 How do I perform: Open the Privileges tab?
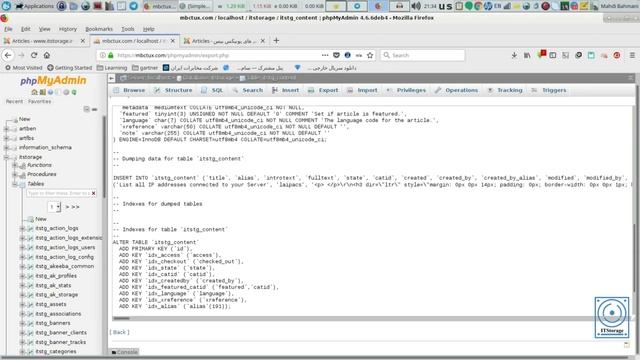406,90
